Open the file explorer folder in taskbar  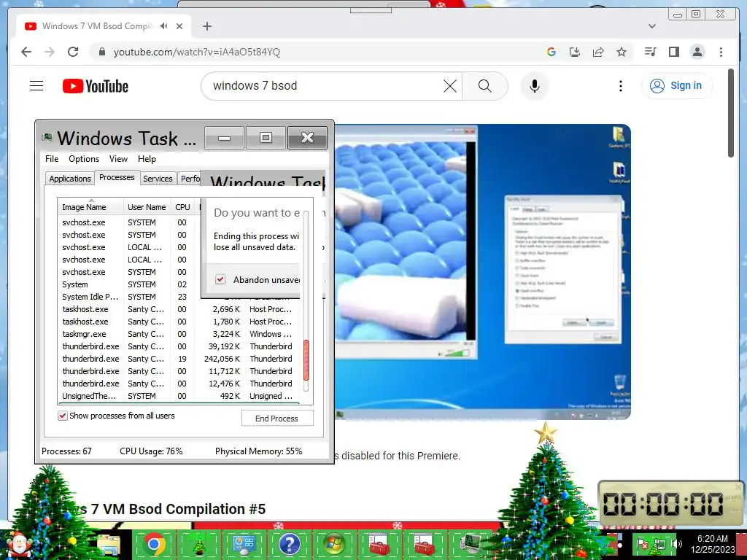[109, 545]
